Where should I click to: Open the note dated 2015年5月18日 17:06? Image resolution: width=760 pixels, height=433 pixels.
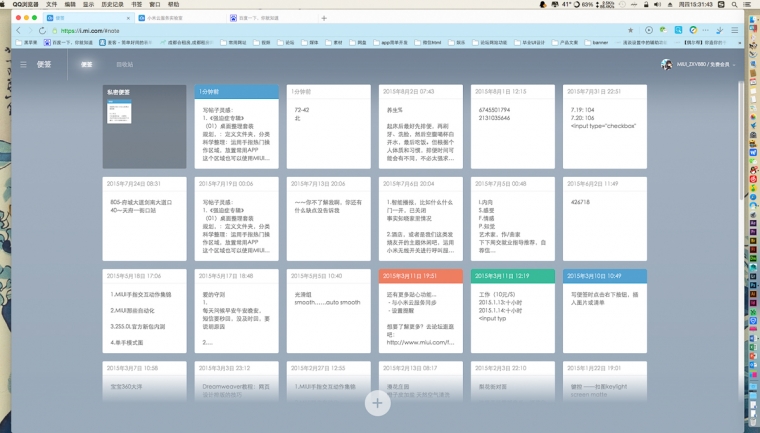144,311
